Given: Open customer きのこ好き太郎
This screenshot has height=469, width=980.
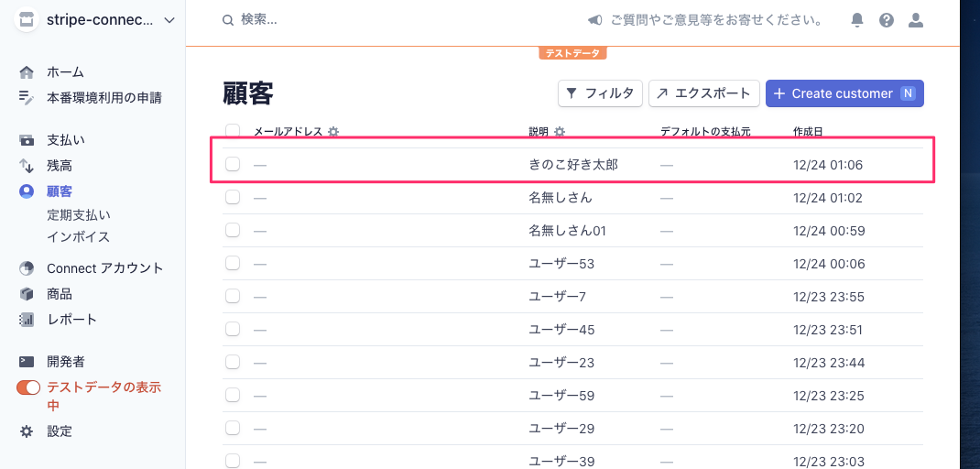Looking at the screenshot, I should tap(573, 165).
